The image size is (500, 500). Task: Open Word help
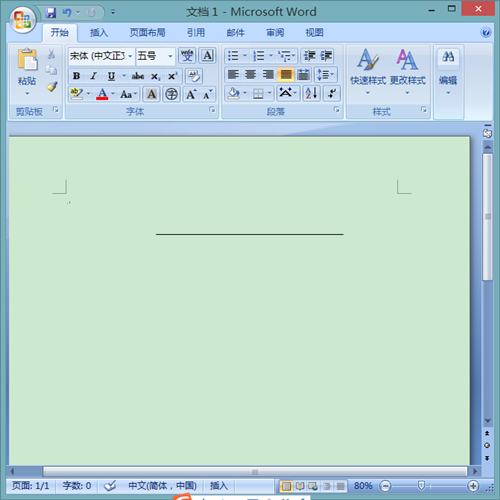point(486,32)
